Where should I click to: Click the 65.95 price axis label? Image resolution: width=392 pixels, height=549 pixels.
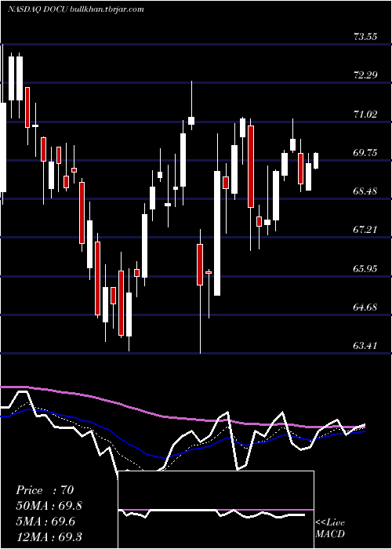pyautogui.click(x=365, y=268)
